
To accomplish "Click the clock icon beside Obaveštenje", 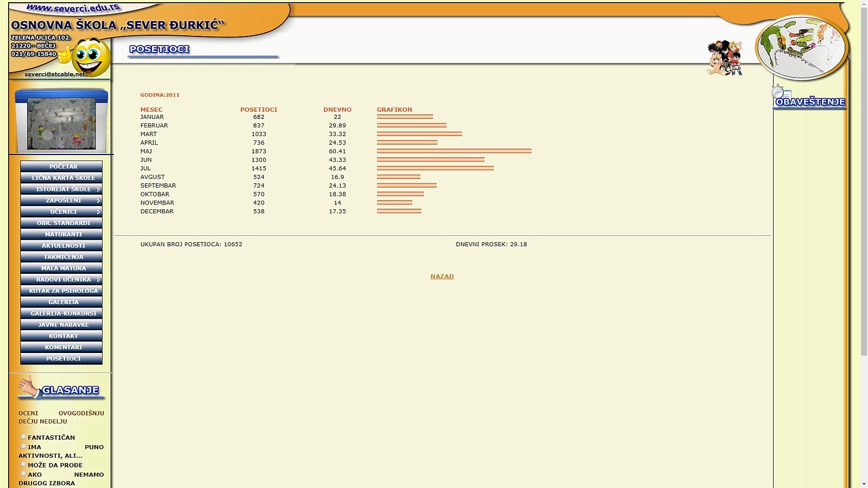I will tap(778, 91).
